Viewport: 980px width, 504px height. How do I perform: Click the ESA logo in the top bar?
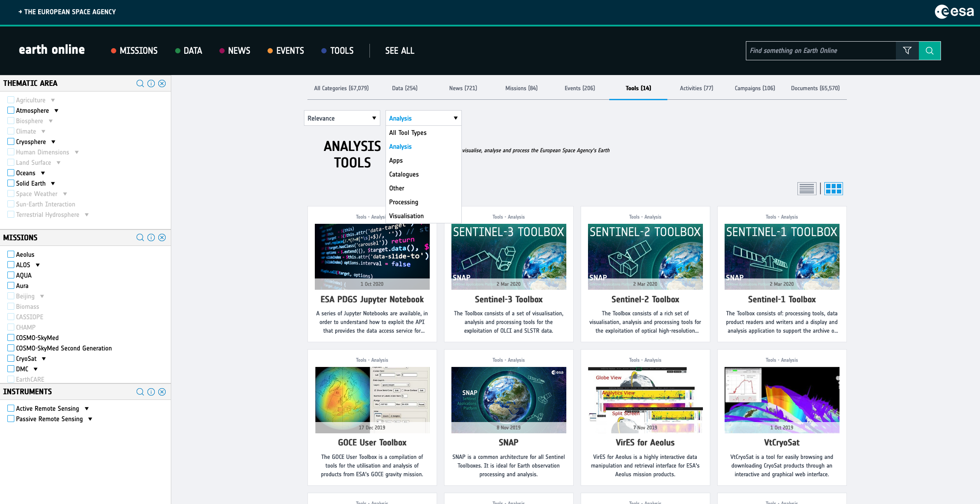[954, 12]
